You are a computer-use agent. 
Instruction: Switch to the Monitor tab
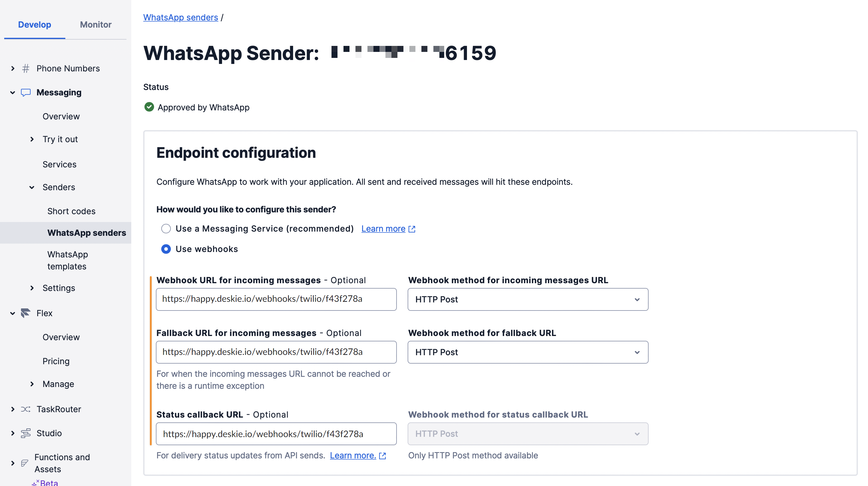[x=96, y=25]
